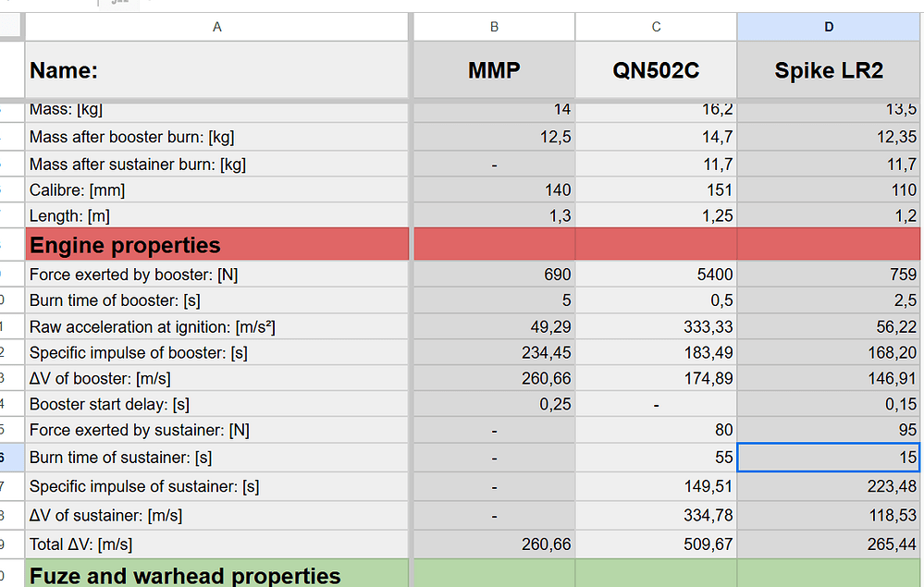
Task: Click the Name: header cell
Action: click(216, 70)
